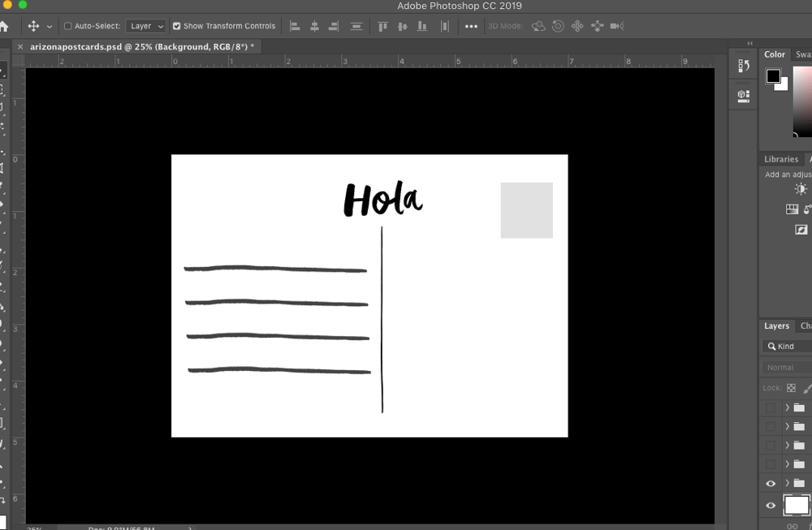The height and width of the screenshot is (530, 812).
Task: Select the Background layer thumbnail
Action: [x=797, y=505]
